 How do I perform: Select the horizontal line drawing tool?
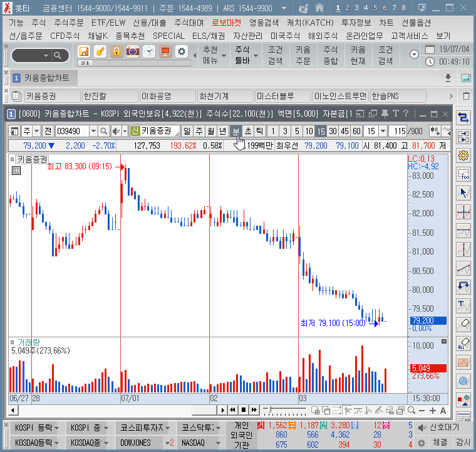[463, 231]
